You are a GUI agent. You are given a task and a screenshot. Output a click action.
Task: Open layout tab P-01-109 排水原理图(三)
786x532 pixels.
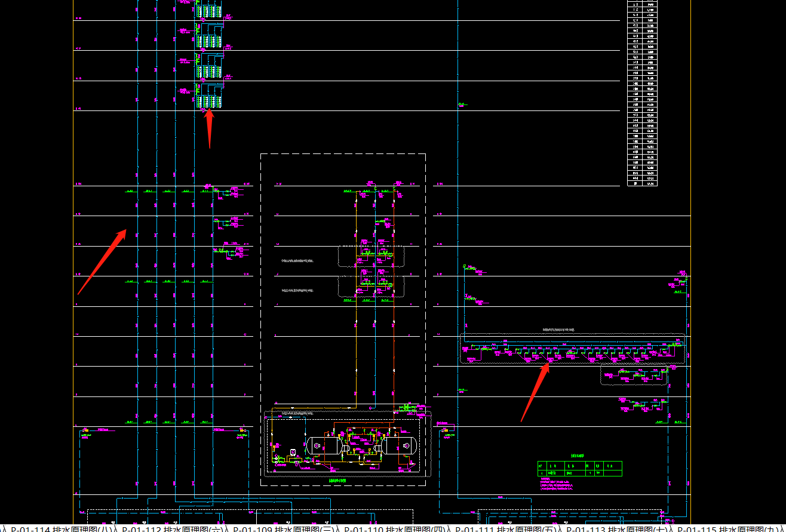coord(283,528)
